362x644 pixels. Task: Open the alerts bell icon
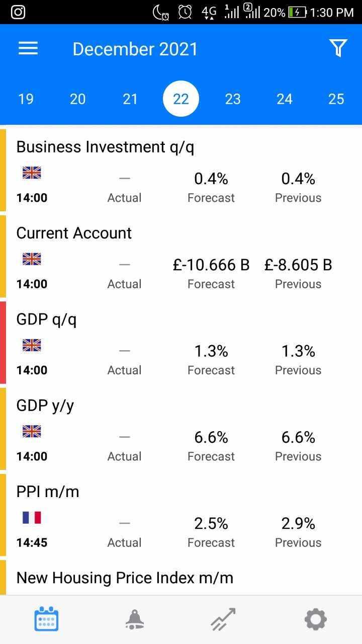(x=135, y=619)
